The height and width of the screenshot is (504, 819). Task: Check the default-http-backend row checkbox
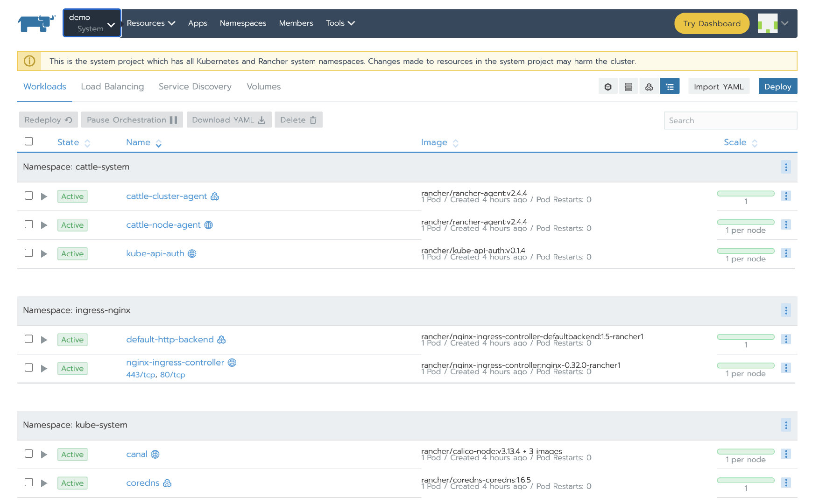(x=29, y=339)
